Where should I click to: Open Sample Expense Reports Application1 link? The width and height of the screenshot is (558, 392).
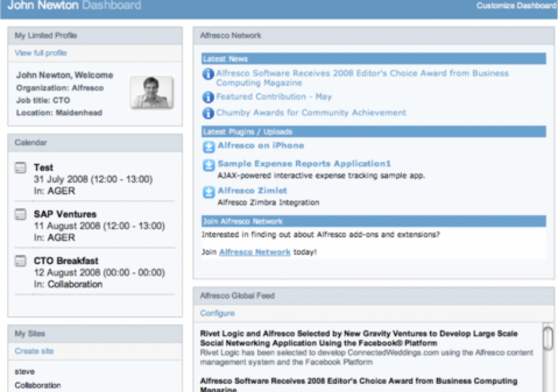click(304, 164)
